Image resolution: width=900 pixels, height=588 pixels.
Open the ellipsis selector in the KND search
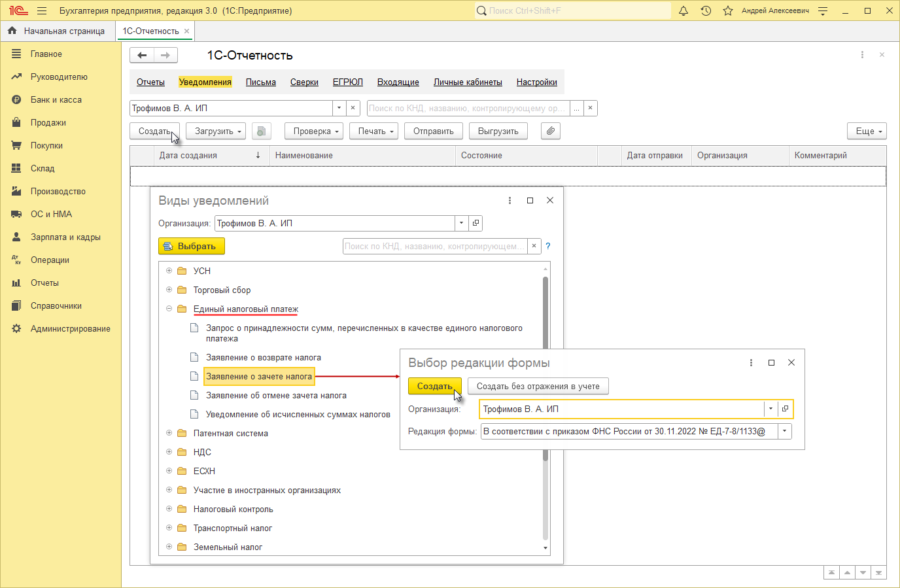[576, 108]
